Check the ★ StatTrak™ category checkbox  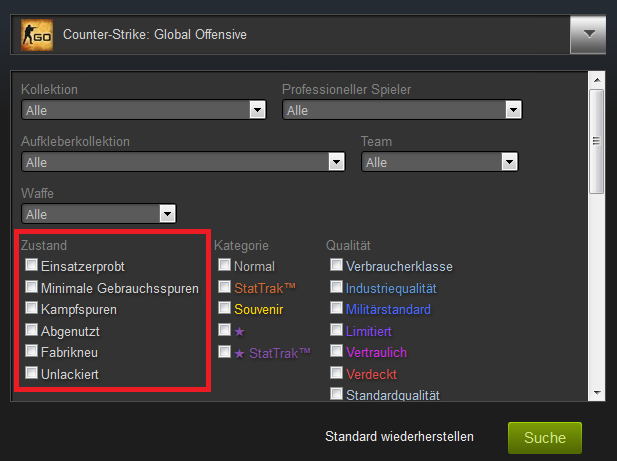tap(225, 352)
